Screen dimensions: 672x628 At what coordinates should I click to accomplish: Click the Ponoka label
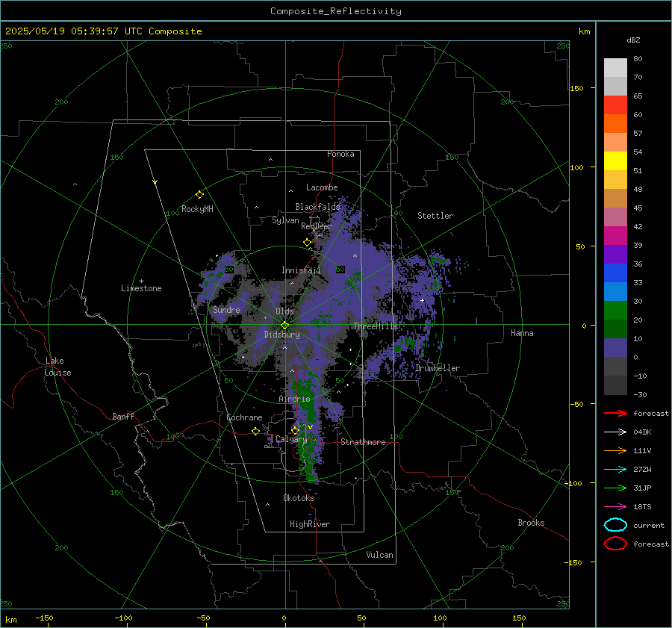[x=340, y=154]
